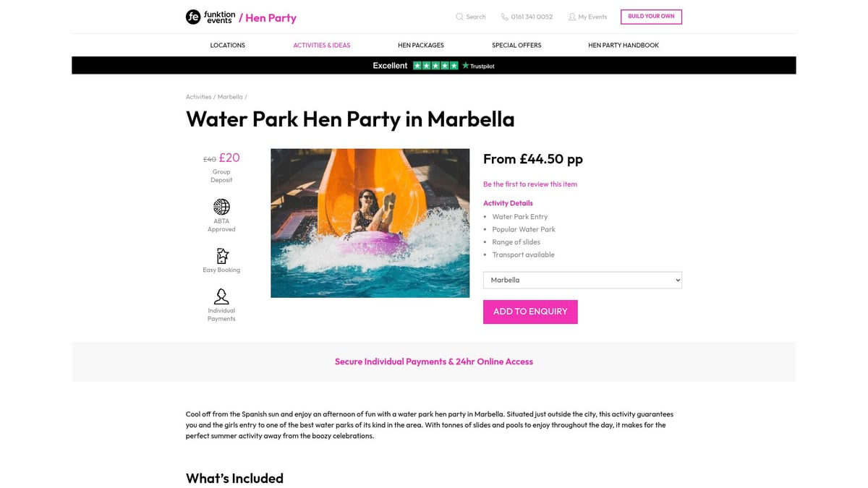
Task: Click the ADD TO ENQUIRY button
Action: click(530, 312)
